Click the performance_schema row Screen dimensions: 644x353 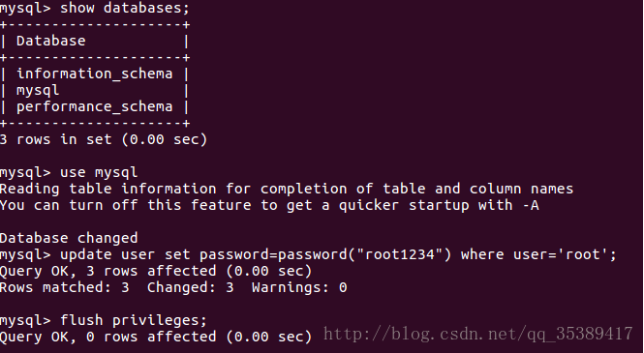tap(95, 107)
